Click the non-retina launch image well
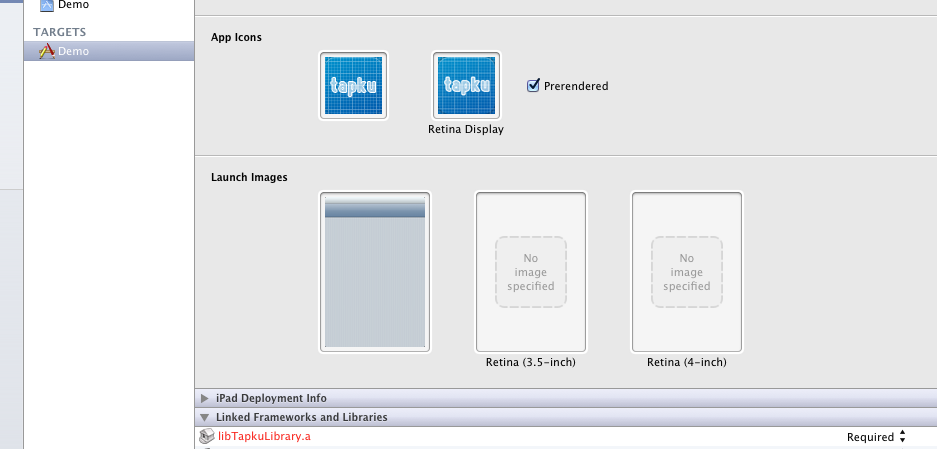The height and width of the screenshot is (449, 937). pos(375,272)
